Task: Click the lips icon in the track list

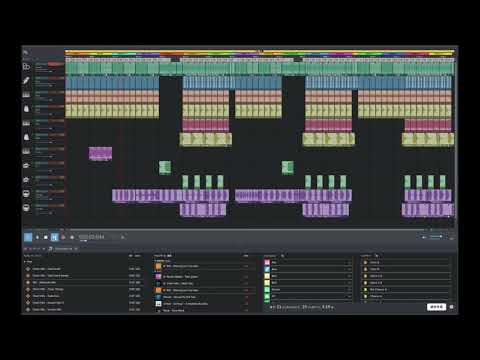Action: tap(26, 165)
